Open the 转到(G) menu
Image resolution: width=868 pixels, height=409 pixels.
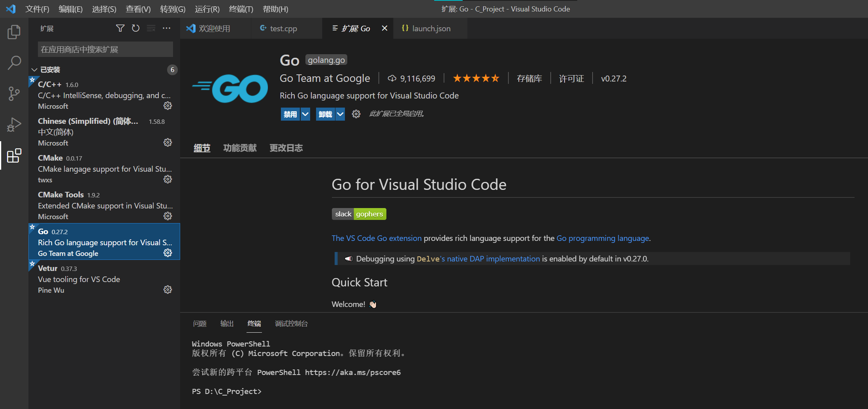173,9
